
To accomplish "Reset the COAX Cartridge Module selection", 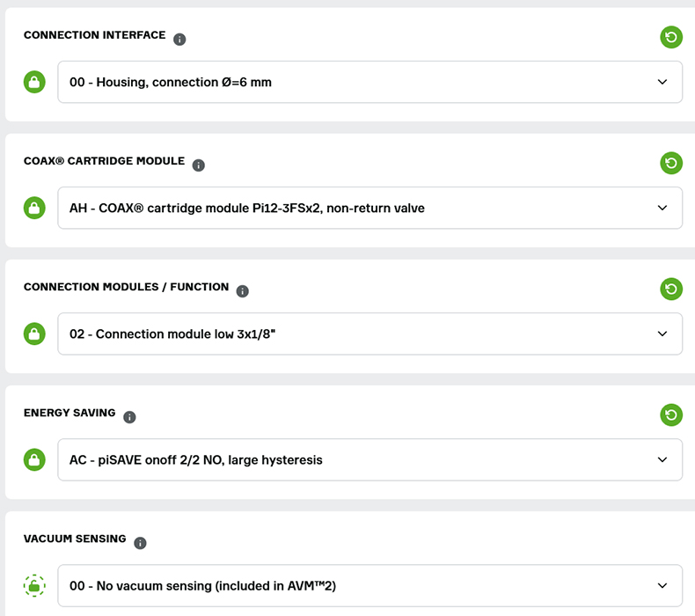I will point(671,163).
